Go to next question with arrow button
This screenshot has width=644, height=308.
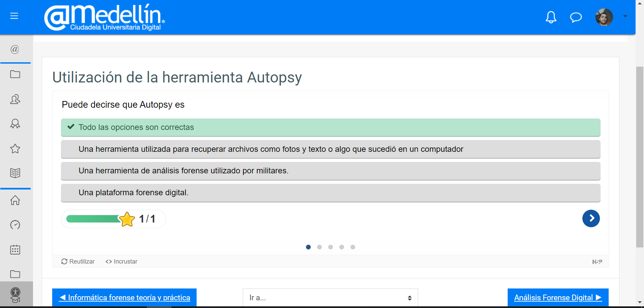(x=591, y=218)
